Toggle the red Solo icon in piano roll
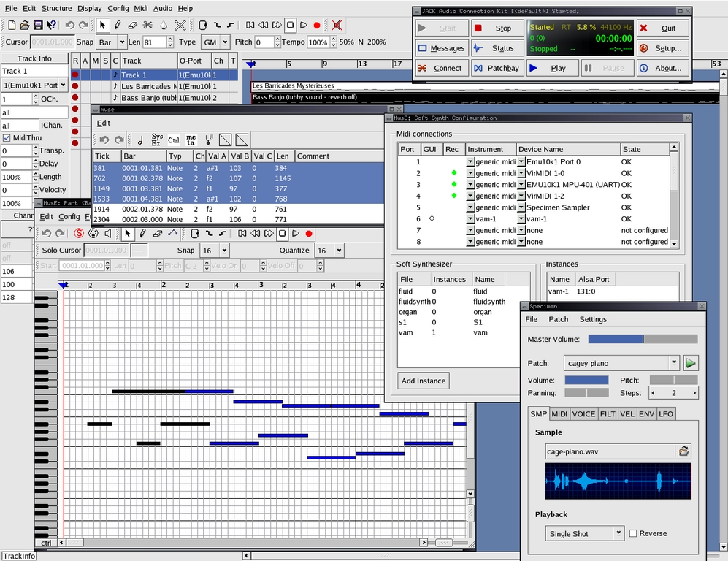Viewport: 728px width, 561px height. pos(79,234)
